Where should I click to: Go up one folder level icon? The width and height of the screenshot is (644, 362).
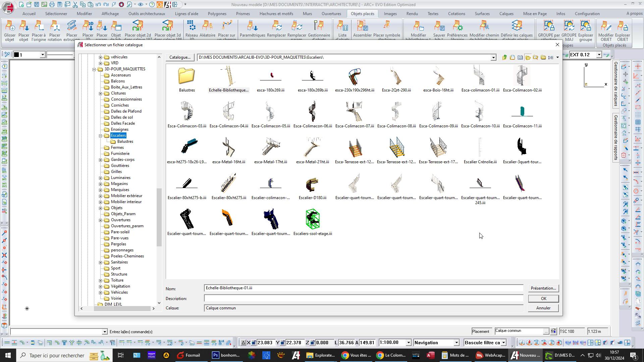[504, 57]
